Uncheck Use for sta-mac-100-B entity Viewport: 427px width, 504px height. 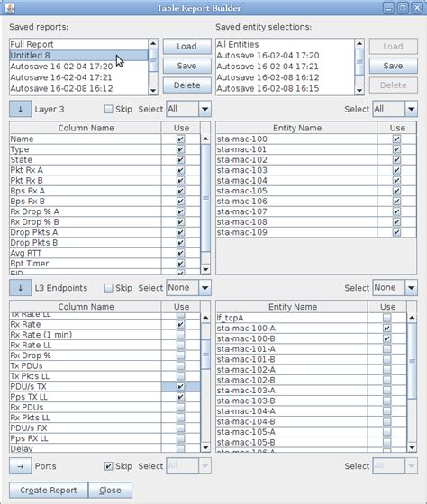point(387,338)
